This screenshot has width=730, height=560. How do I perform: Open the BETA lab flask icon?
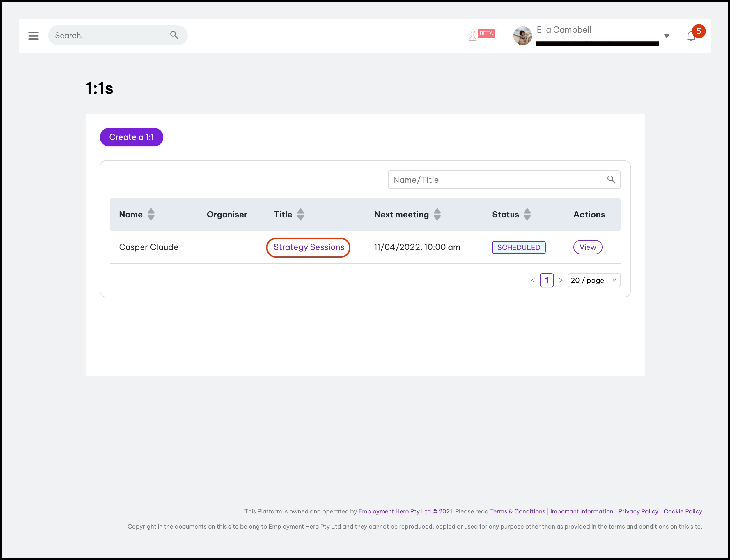click(x=473, y=35)
